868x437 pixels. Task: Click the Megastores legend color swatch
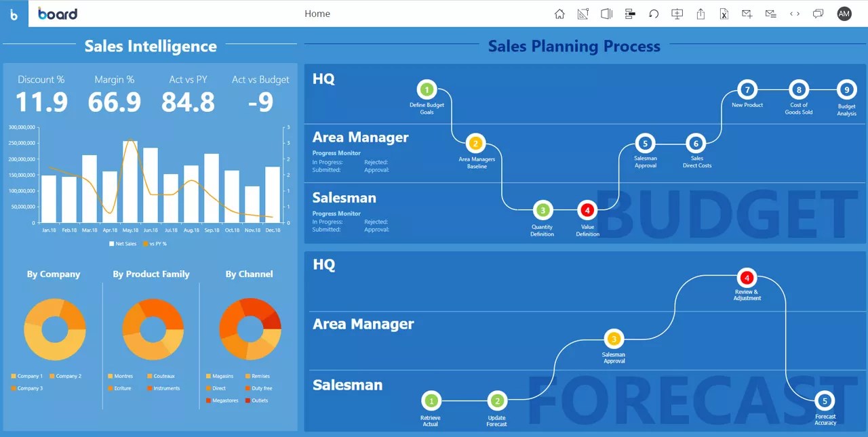pos(208,400)
